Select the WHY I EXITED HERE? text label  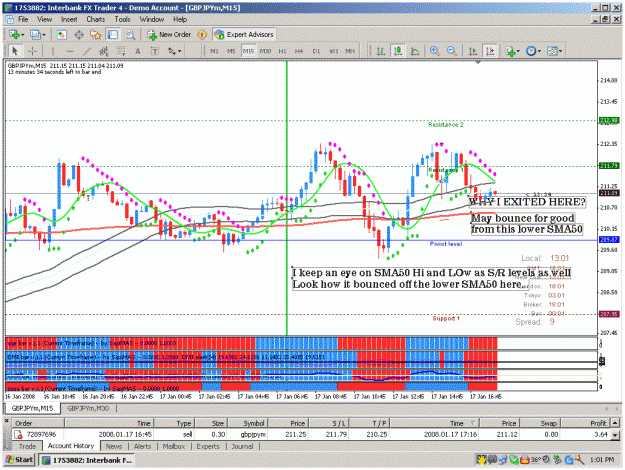[x=527, y=202]
